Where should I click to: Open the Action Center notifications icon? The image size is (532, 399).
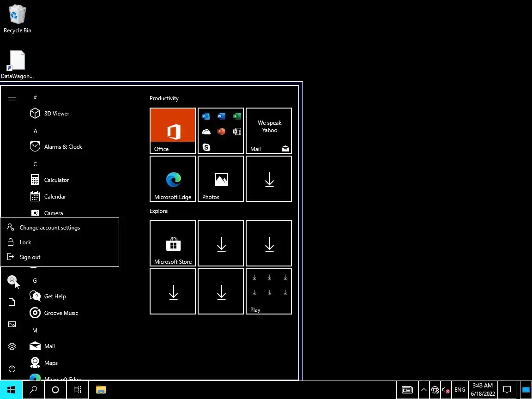pyautogui.click(x=507, y=390)
